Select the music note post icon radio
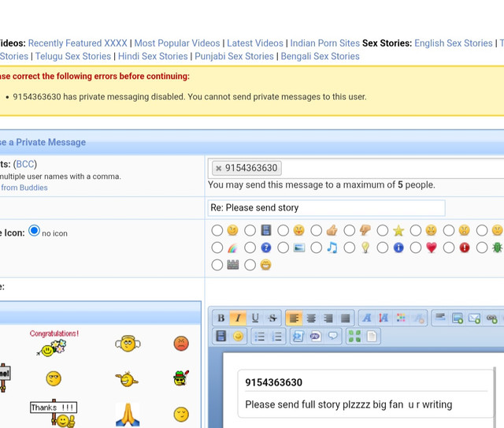 [317, 247]
